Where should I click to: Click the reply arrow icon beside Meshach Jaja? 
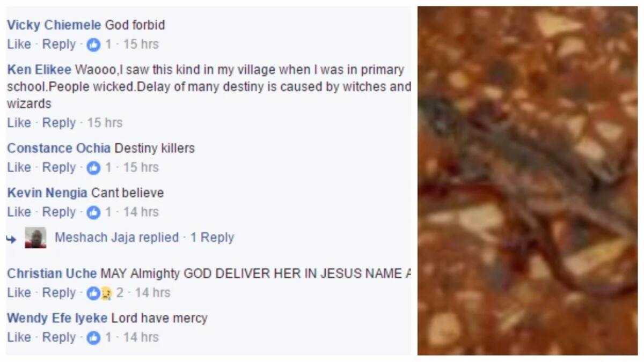point(11,238)
